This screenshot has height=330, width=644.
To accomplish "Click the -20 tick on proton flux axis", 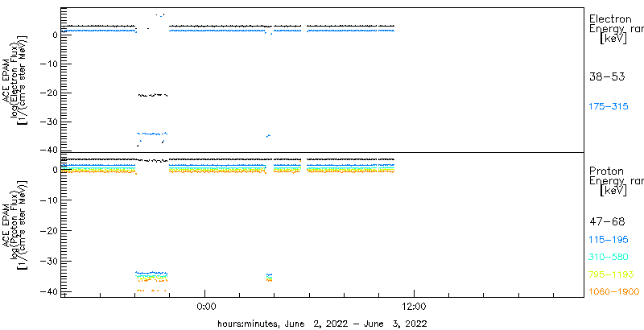I will pos(48,231).
